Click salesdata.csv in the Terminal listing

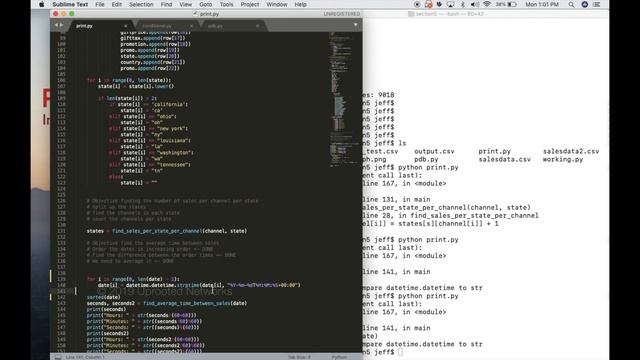pos(504,160)
